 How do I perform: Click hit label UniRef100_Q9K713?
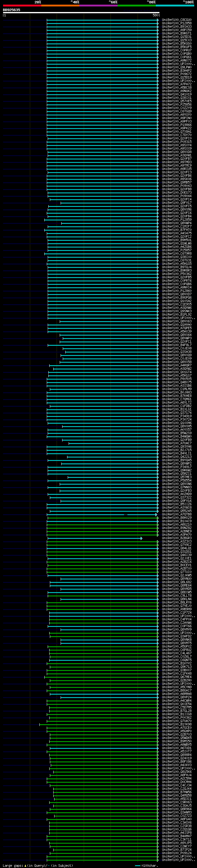point(176,667)
